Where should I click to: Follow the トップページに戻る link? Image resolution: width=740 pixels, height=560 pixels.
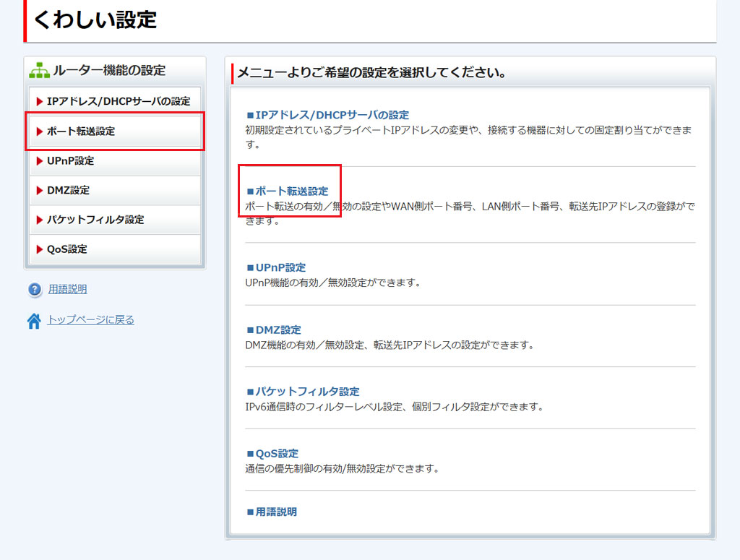(90, 319)
